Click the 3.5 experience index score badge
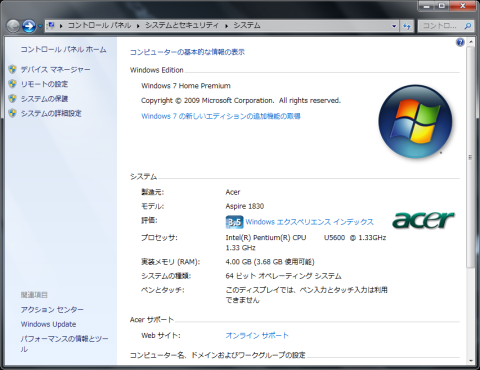 pos(234,222)
